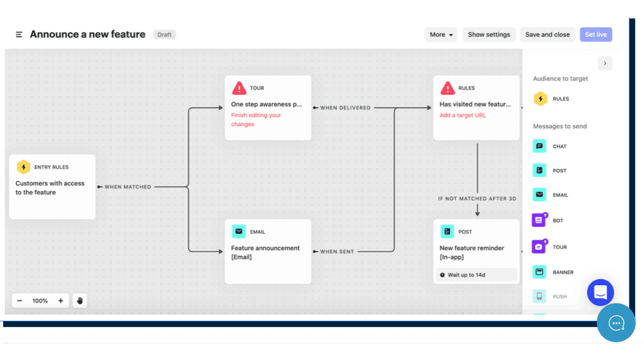Viewport: 644px width, 362px height.
Task: Open the 'Feature announcement [Email]' card
Action: [268, 252]
